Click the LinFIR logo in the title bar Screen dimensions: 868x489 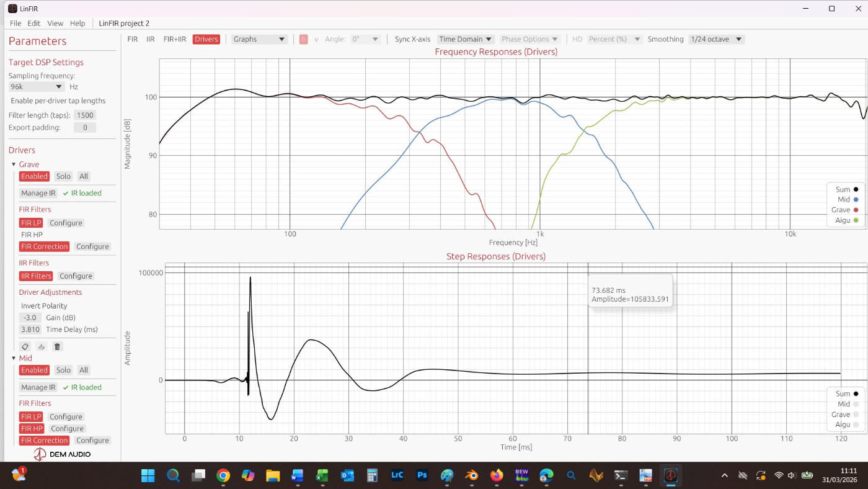point(12,8)
